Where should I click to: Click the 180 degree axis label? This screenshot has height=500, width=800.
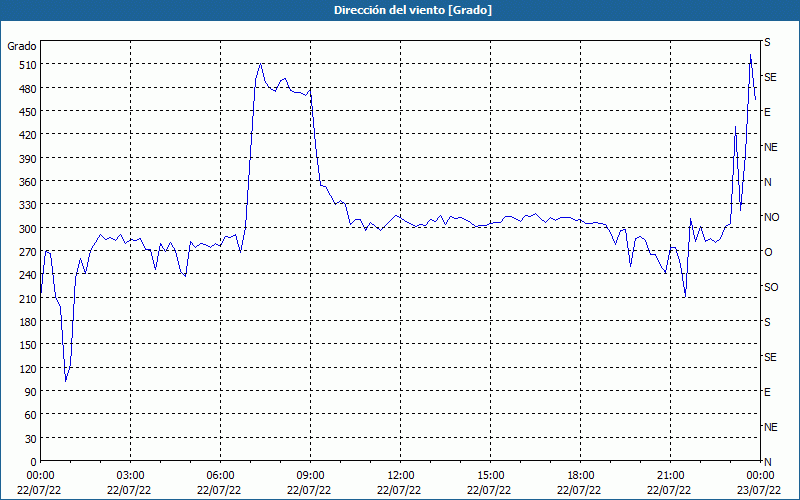click(x=27, y=322)
